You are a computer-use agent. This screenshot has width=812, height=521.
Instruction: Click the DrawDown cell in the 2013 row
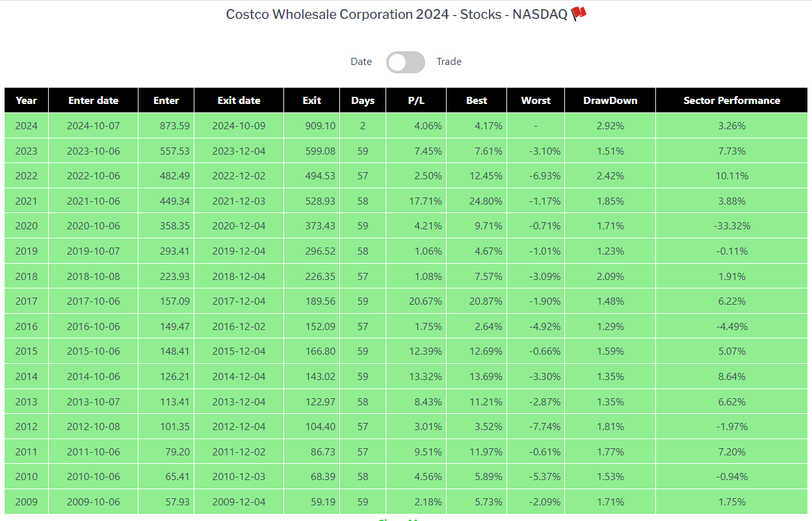(x=610, y=402)
